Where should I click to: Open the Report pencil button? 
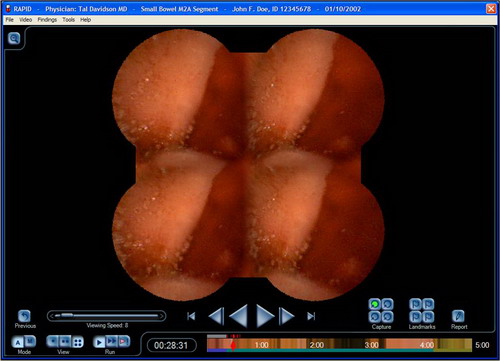coord(458,316)
